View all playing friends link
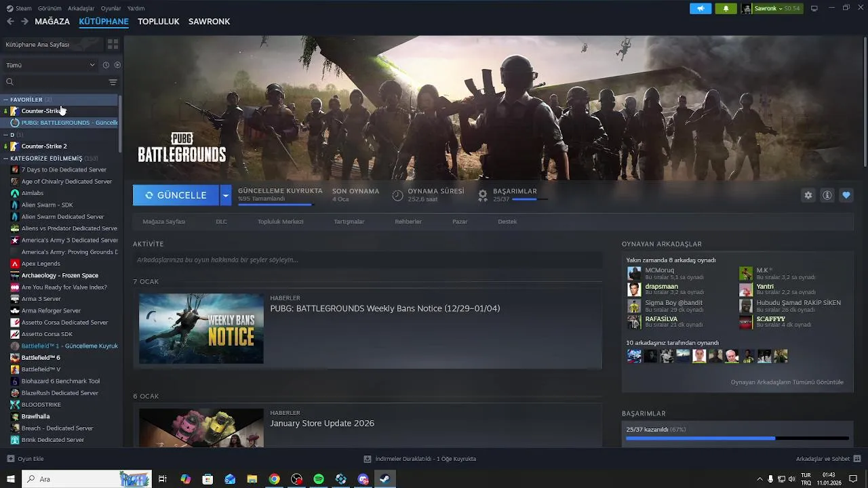 click(x=787, y=382)
